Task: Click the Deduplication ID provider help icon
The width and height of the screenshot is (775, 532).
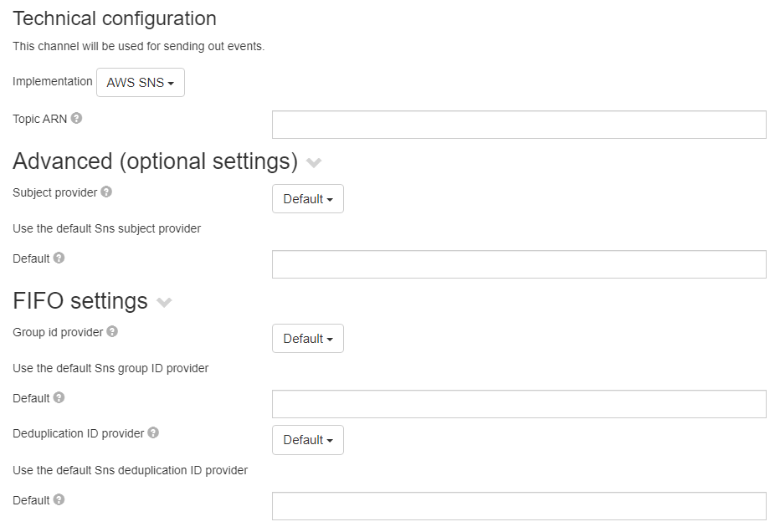Action: point(152,432)
